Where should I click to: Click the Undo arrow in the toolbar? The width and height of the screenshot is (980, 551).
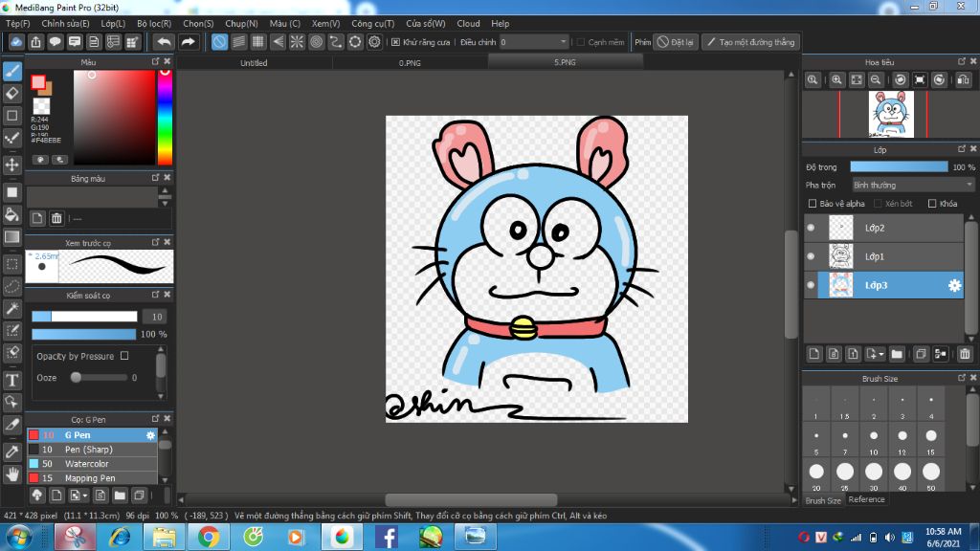click(164, 42)
